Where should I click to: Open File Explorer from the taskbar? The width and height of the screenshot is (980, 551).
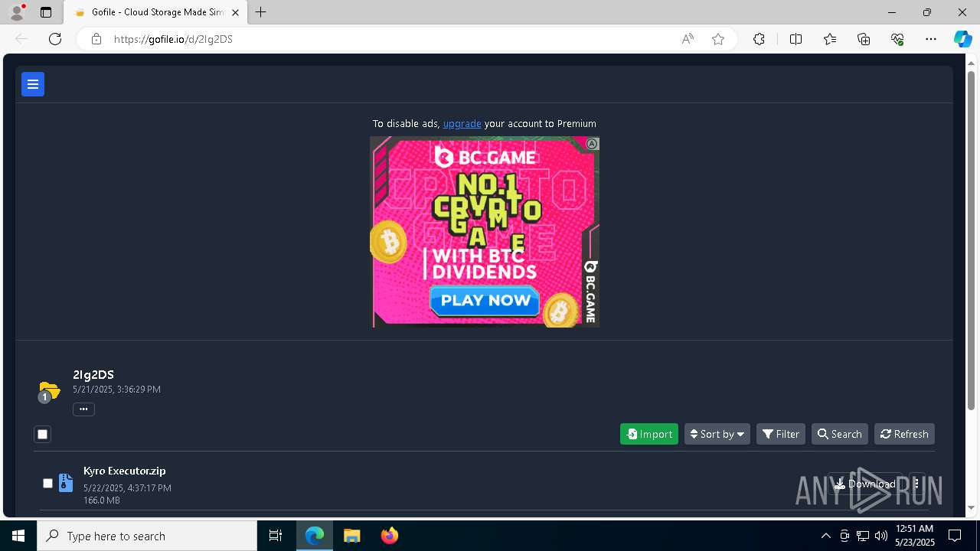351,536
